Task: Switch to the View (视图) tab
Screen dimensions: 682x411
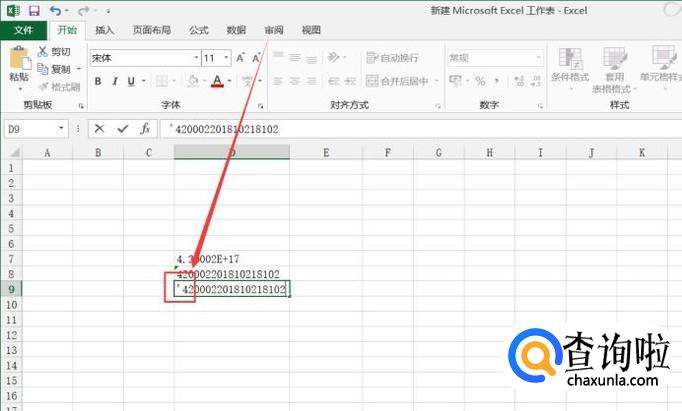Action: pyautogui.click(x=311, y=30)
